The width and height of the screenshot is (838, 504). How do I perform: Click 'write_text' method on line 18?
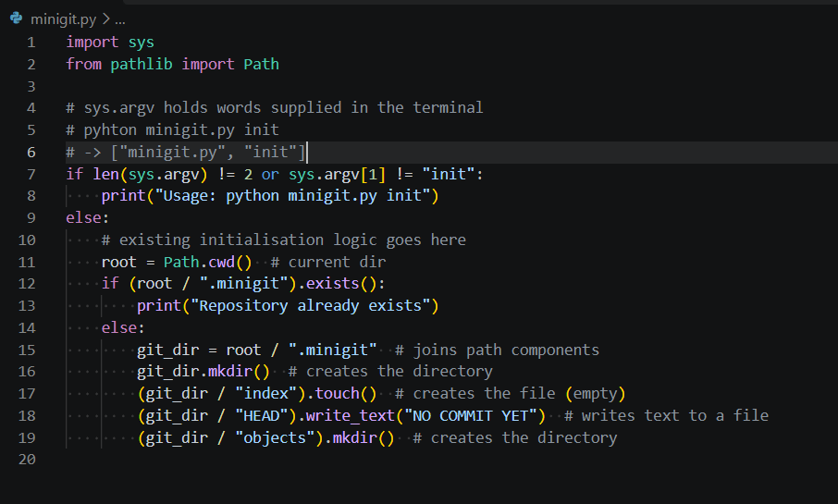pyautogui.click(x=350, y=416)
